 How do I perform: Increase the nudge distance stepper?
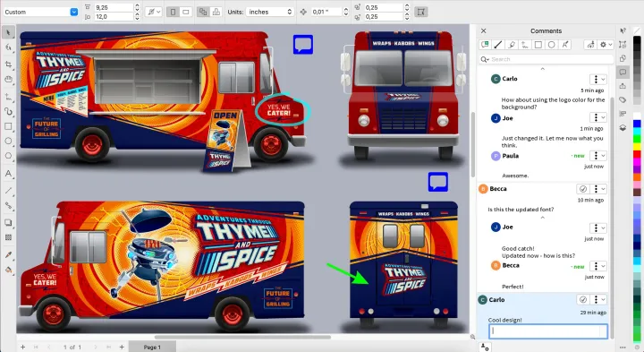click(346, 10)
